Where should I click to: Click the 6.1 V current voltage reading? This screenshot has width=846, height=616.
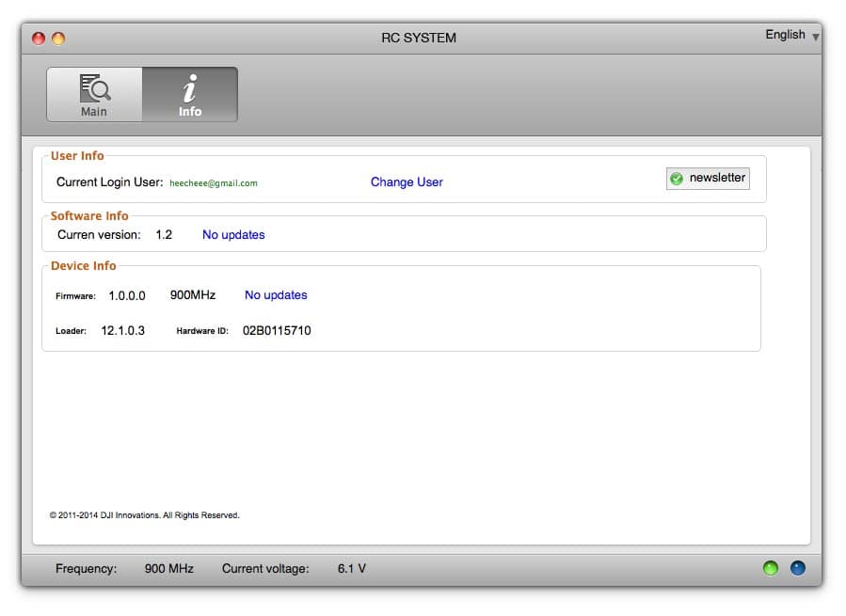pyautogui.click(x=352, y=569)
